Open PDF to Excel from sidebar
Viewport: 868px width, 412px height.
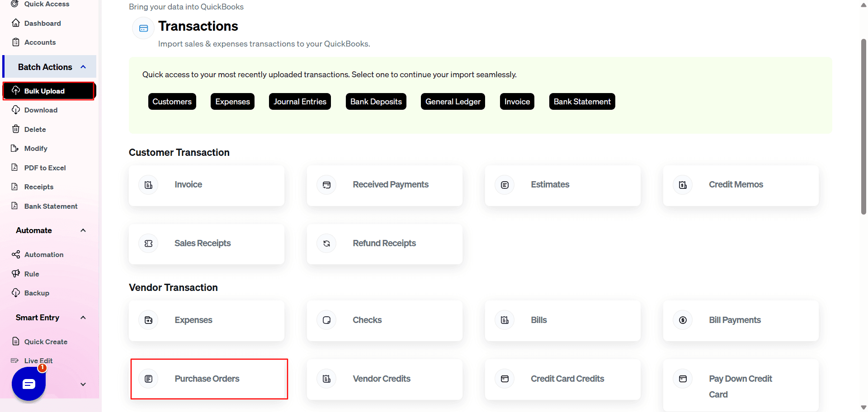pos(45,168)
